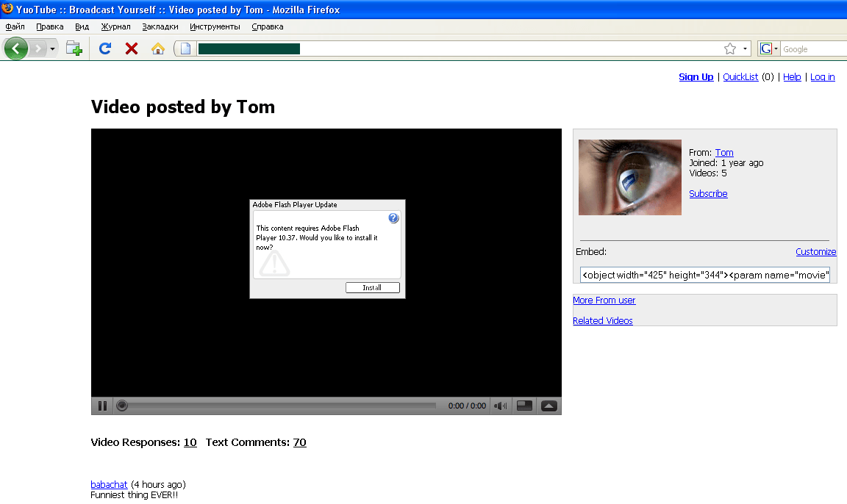Open the back/forward history dropdown arrow
The width and height of the screenshot is (847, 504).
click(x=52, y=49)
